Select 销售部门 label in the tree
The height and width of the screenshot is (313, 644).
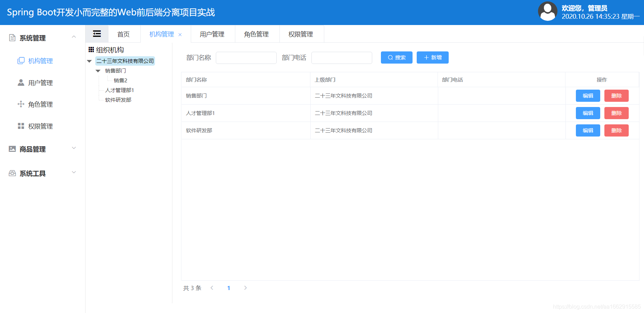click(x=116, y=71)
